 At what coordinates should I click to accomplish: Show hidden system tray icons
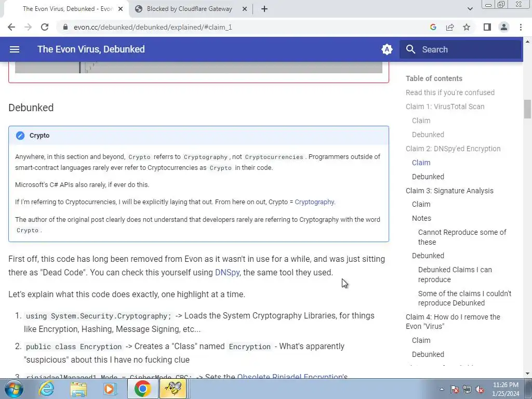[x=442, y=390]
